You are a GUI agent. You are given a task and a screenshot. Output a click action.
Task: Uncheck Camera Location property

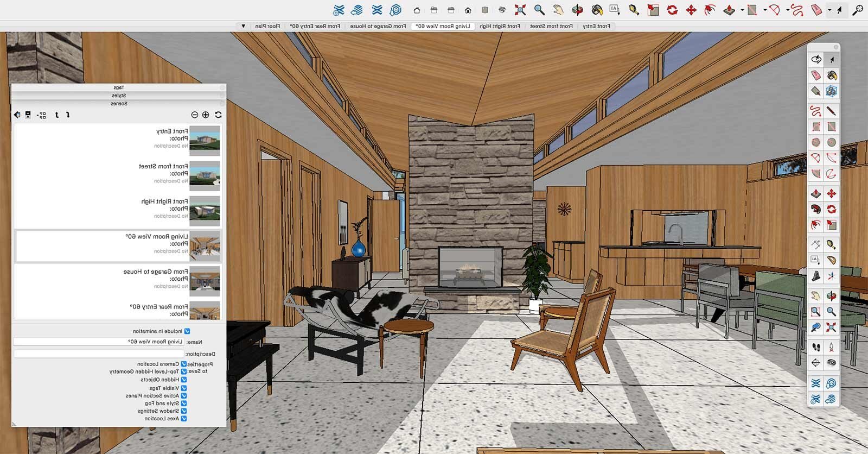pos(184,364)
